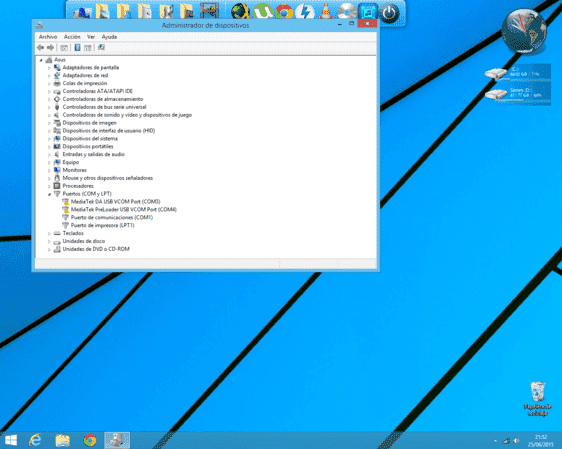Open the Ver menu
Viewport: 562px width, 449px height.
click(x=91, y=37)
